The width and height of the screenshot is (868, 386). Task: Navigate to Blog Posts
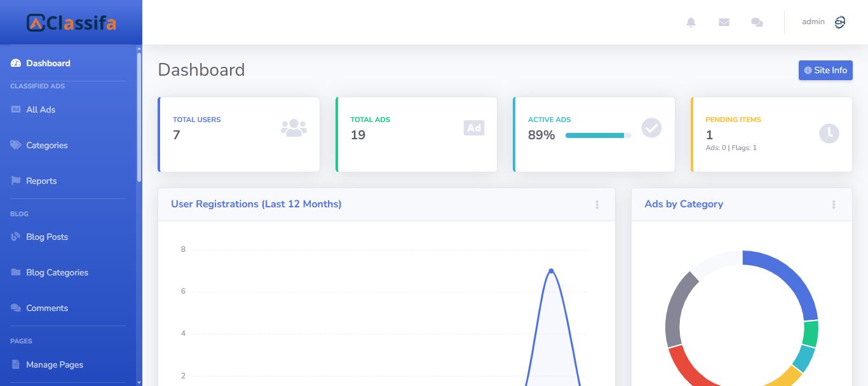pyautogui.click(x=46, y=237)
